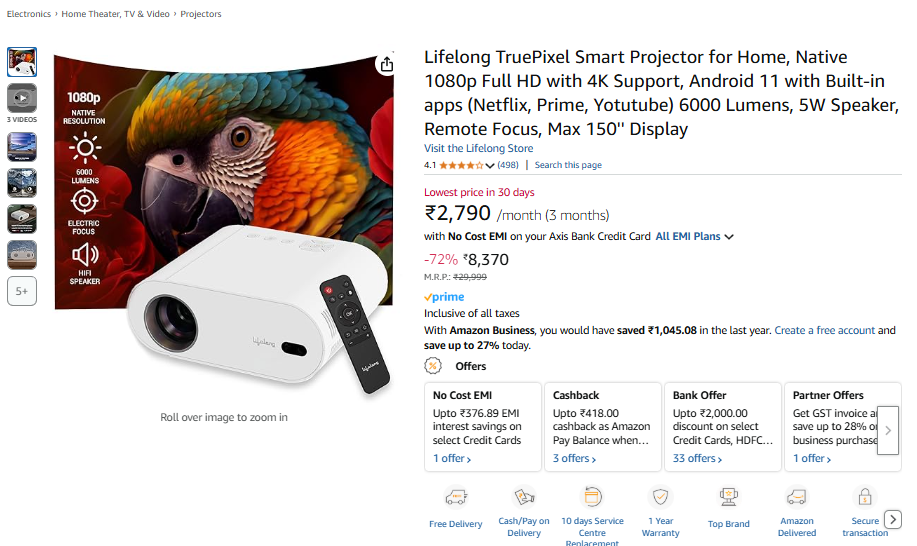The width and height of the screenshot is (917, 546).
Task: Click the 1 Year Warranty shield icon
Action: tap(660, 497)
